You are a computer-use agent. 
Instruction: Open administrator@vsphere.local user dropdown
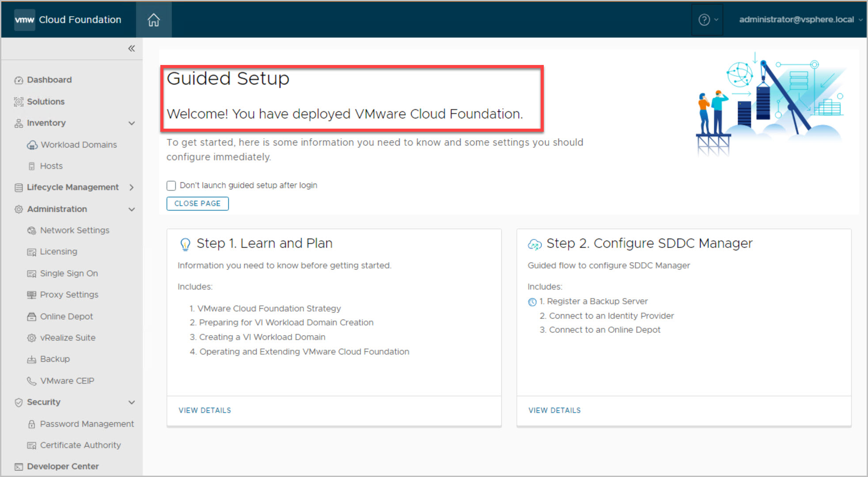pos(800,20)
